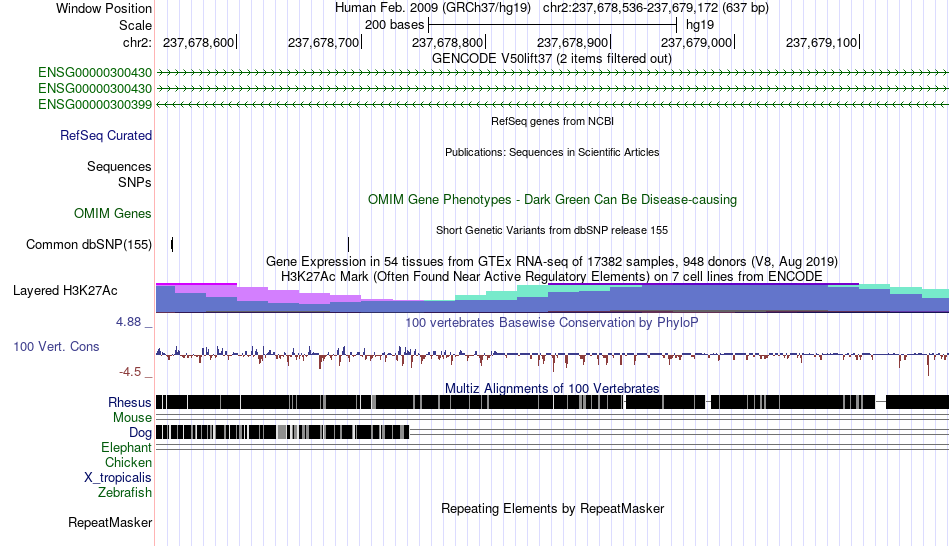Click the -4.5 PhyloP lower scale value

click(130, 371)
